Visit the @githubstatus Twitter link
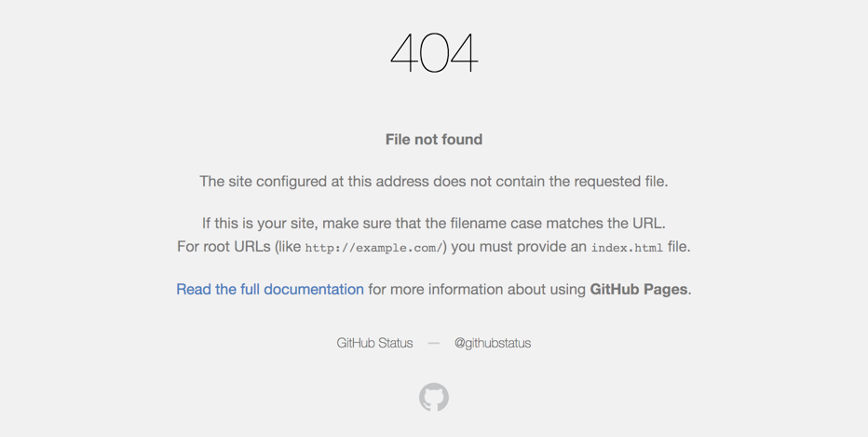Screen dimensions: 868x437 [x=493, y=343]
